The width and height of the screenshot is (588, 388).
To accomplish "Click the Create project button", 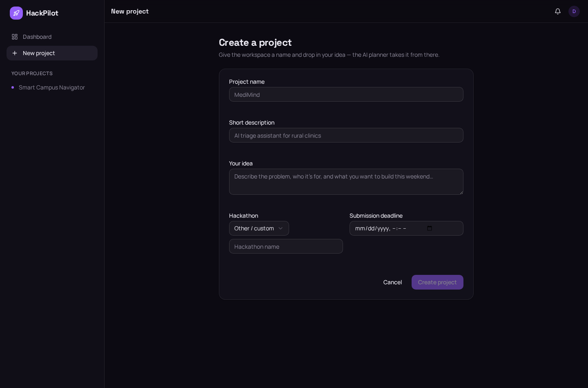I will coord(437,282).
